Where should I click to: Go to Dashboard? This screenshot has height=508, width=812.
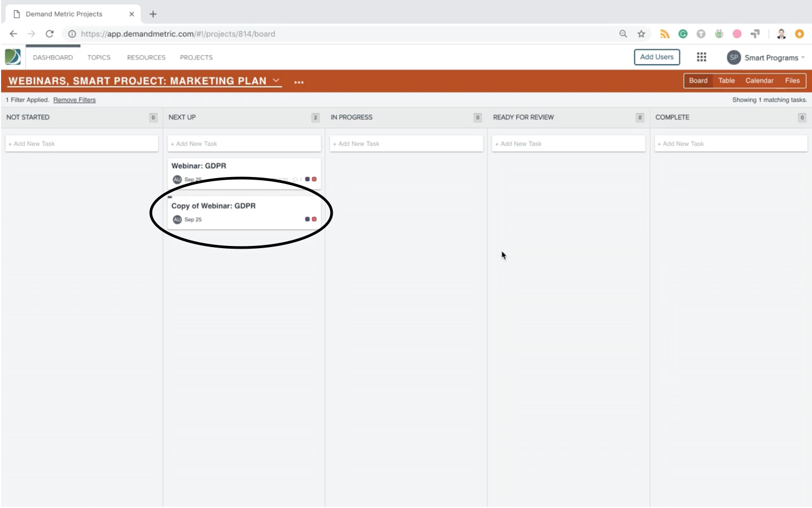(53, 57)
